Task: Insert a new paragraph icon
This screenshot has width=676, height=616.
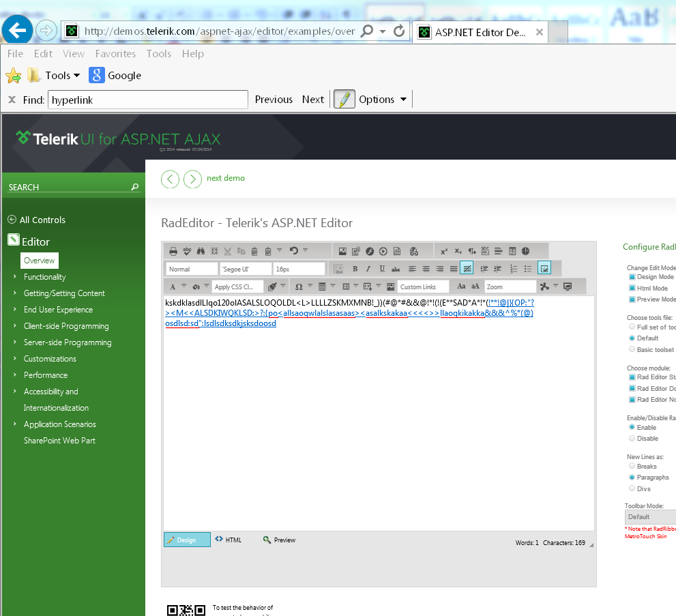Action: 472,251
